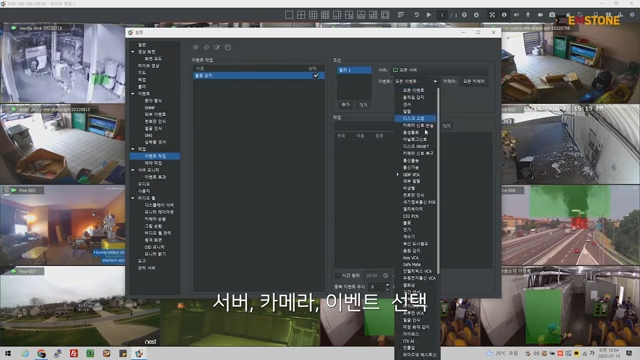The width and height of the screenshot is (640, 360).
Task: Click the taskbar clock and date
Action: click(x=609, y=353)
